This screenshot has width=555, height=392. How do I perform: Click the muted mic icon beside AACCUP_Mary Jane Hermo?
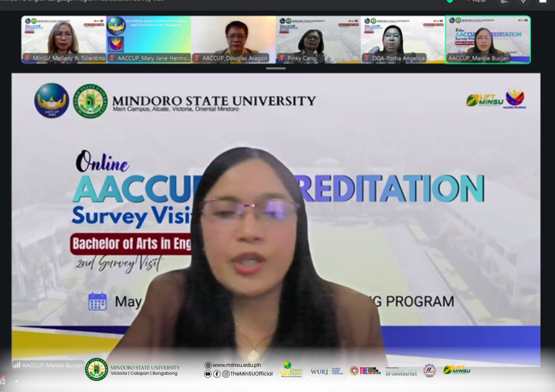pos(112,58)
